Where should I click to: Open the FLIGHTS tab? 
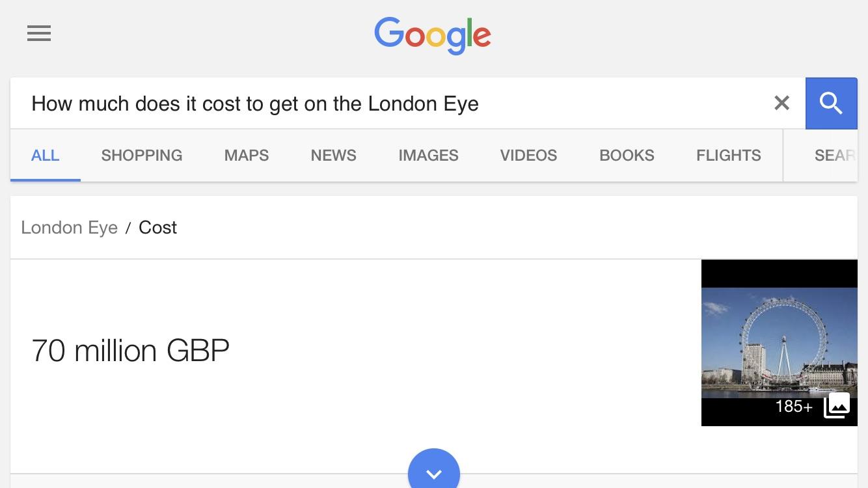(x=729, y=156)
